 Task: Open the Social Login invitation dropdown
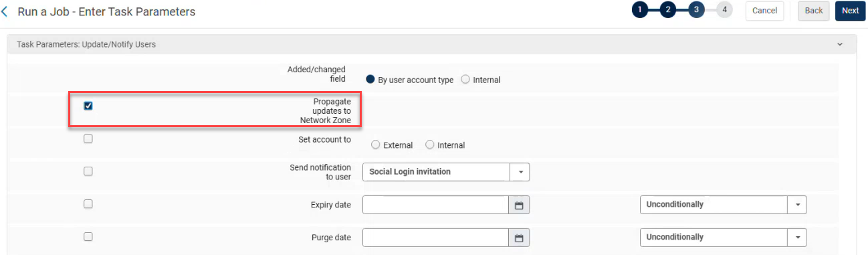[x=446, y=172]
